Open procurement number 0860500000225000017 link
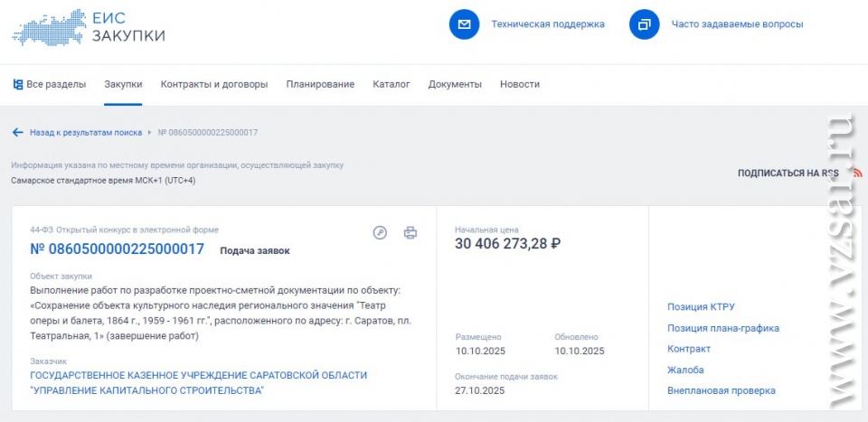868x422 pixels. coord(118,249)
